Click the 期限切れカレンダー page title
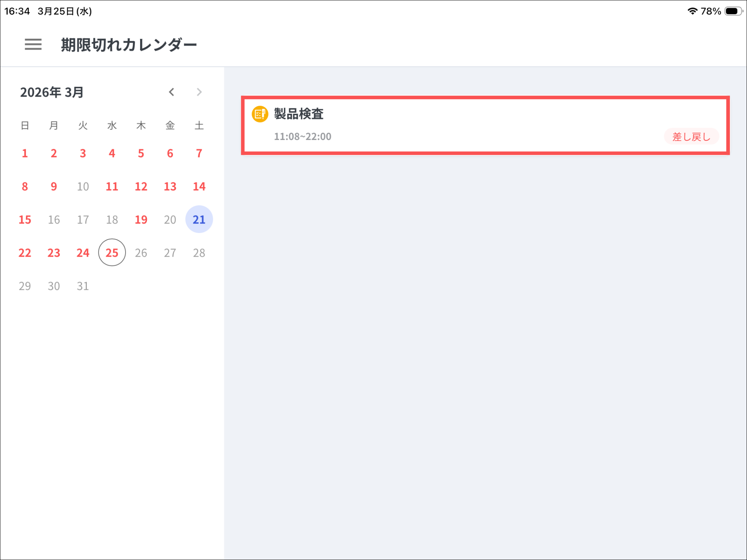Screen dimensions: 747x560 click(x=129, y=45)
